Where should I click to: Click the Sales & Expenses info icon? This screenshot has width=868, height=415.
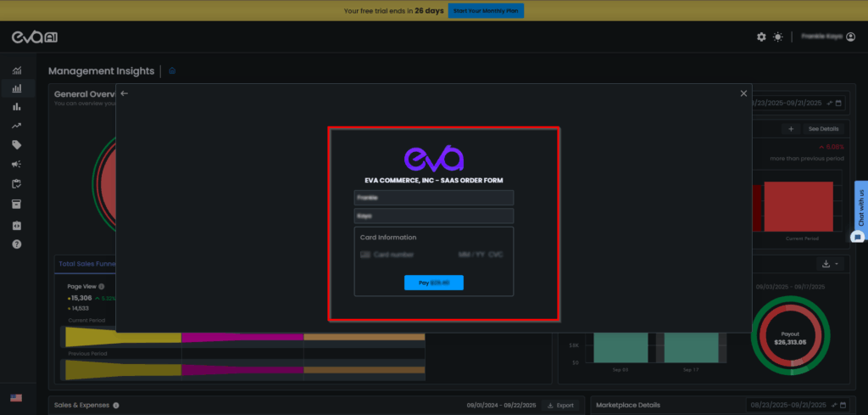point(115,406)
